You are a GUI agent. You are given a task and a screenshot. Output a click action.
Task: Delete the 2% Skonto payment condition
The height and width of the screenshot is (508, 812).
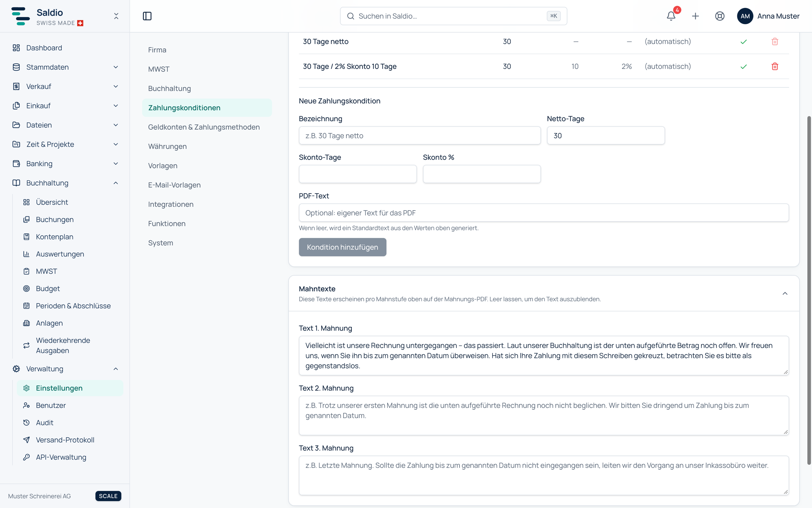click(x=775, y=66)
